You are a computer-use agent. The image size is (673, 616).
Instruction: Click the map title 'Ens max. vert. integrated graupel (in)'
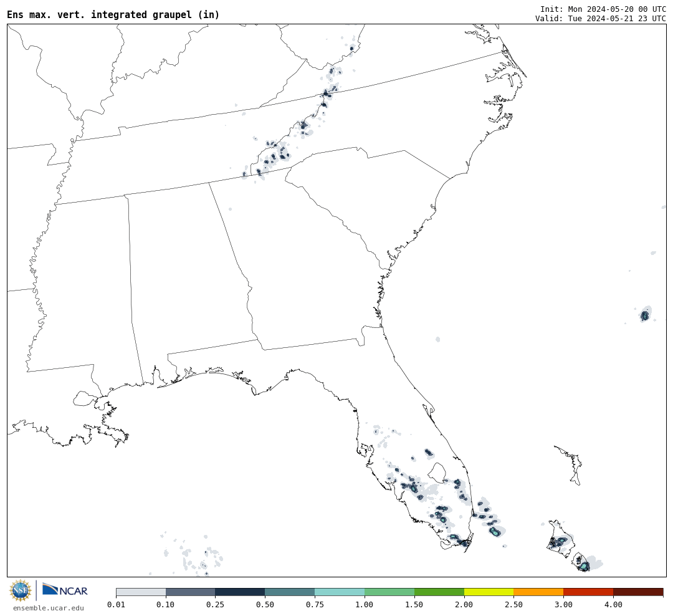113,14
